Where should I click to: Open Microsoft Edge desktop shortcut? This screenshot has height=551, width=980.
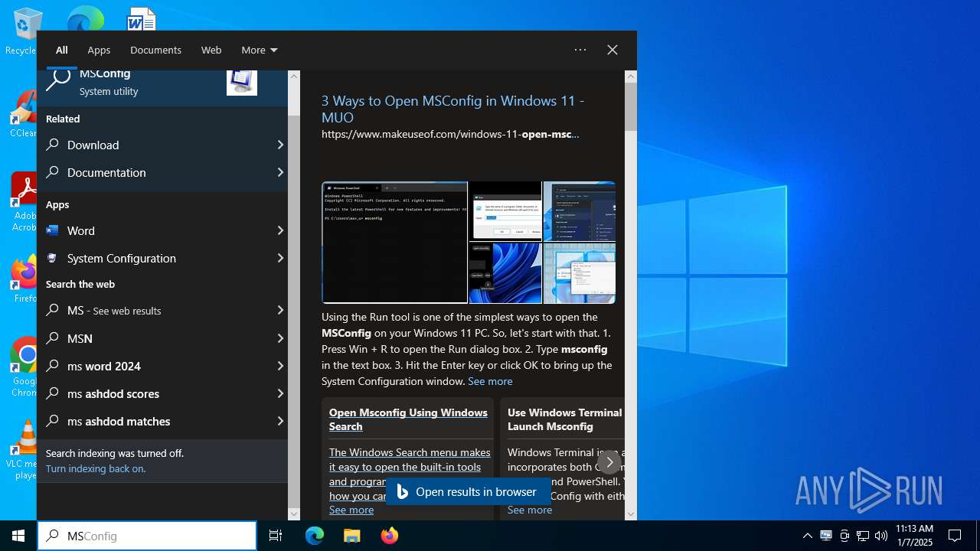click(x=84, y=20)
